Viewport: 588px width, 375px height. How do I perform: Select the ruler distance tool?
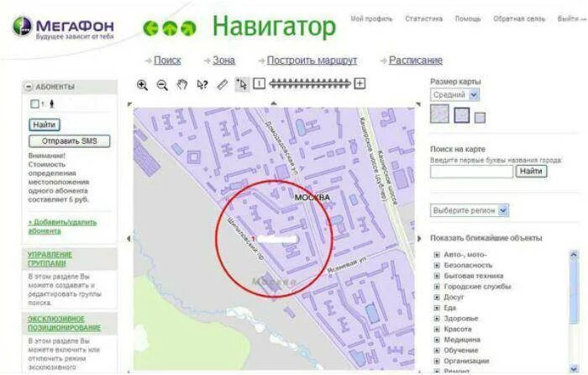pyautogui.click(x=223, y=84)
